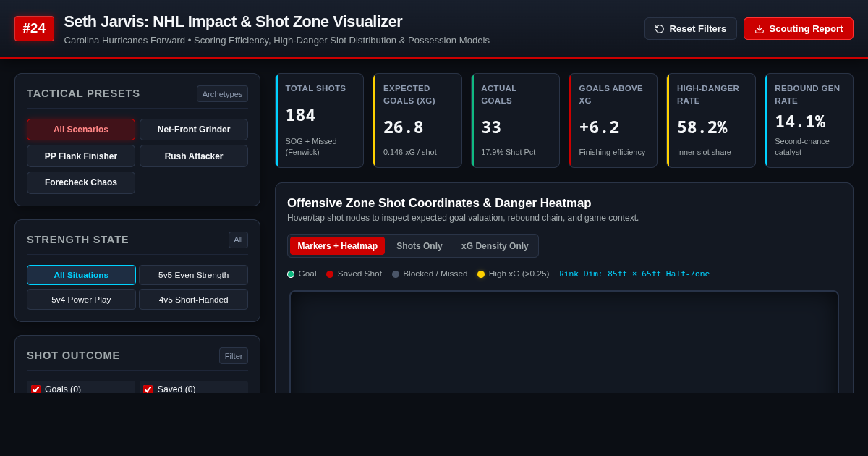Click the yellow High xG legend dot

(481, 274)
